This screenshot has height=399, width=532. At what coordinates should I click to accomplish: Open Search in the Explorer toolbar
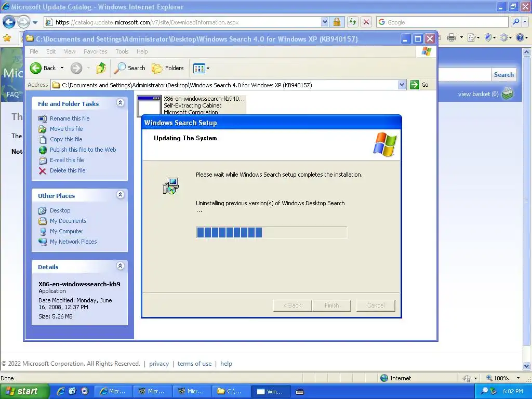click(x=129, y=68)
